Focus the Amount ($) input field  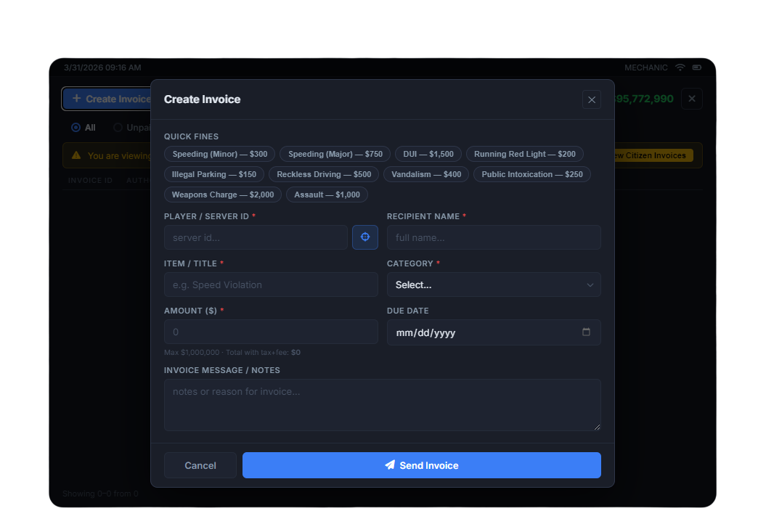271,332
